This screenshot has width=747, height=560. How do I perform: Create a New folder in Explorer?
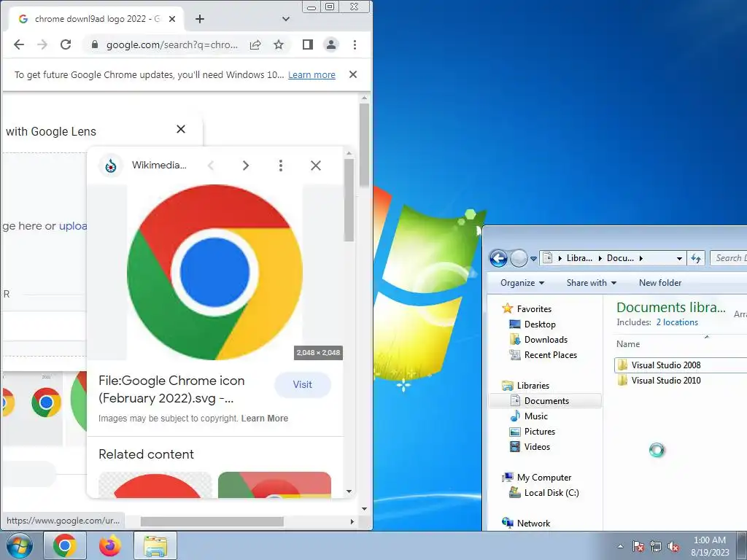[659, 283]
